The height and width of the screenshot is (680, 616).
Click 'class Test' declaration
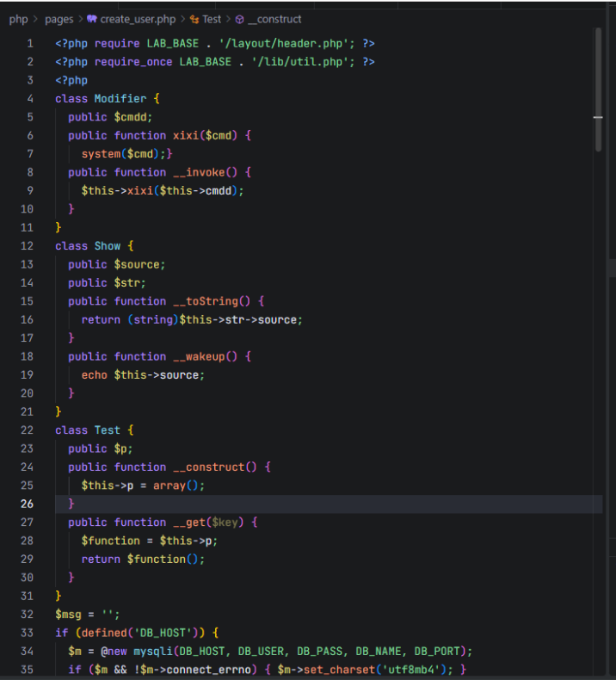point(88,430)
